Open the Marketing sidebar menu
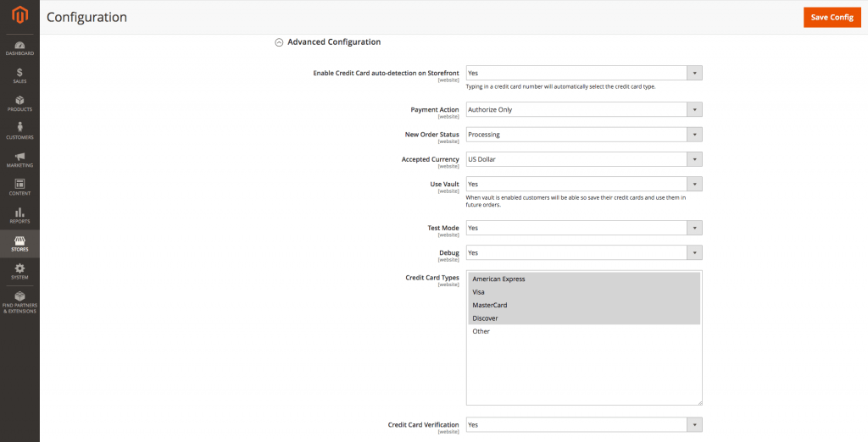Image resolution: width=868 pixels, height=442 pixels. [x=19, y=159]
